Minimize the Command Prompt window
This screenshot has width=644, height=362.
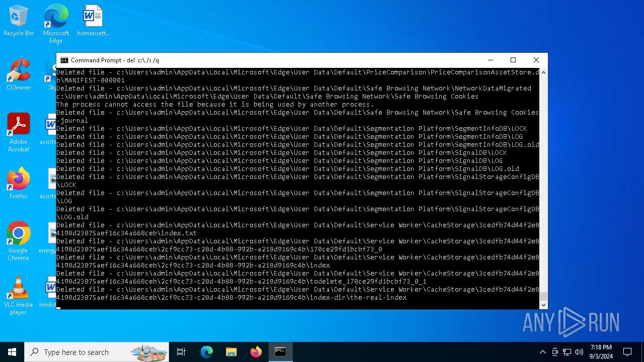click(490, 60)
